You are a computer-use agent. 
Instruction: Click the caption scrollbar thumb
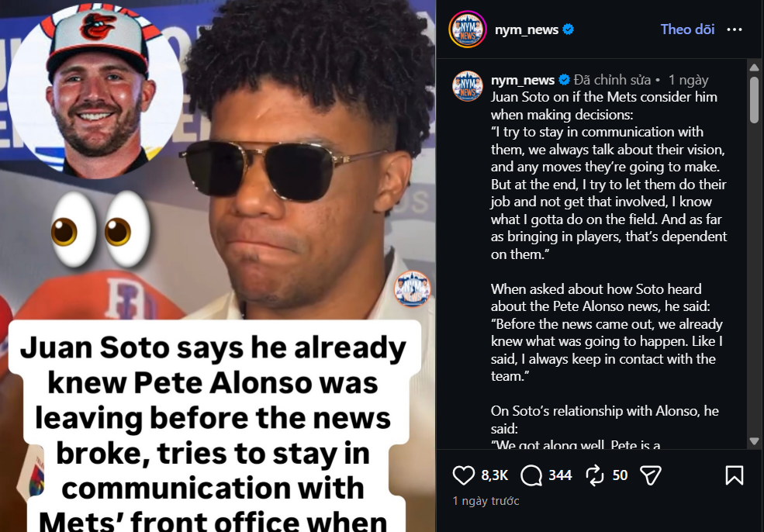(754, 99)
